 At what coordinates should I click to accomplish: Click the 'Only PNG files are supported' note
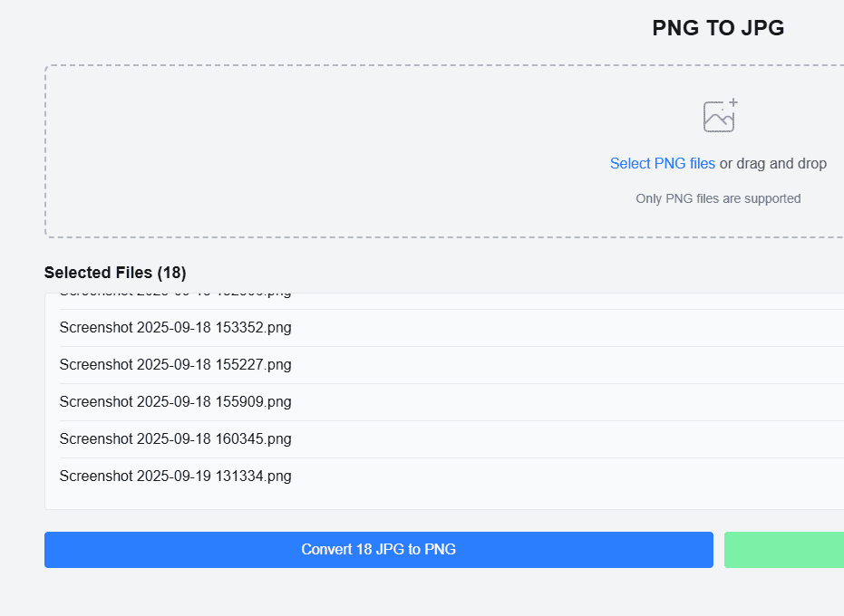click(x=718, y=198)
